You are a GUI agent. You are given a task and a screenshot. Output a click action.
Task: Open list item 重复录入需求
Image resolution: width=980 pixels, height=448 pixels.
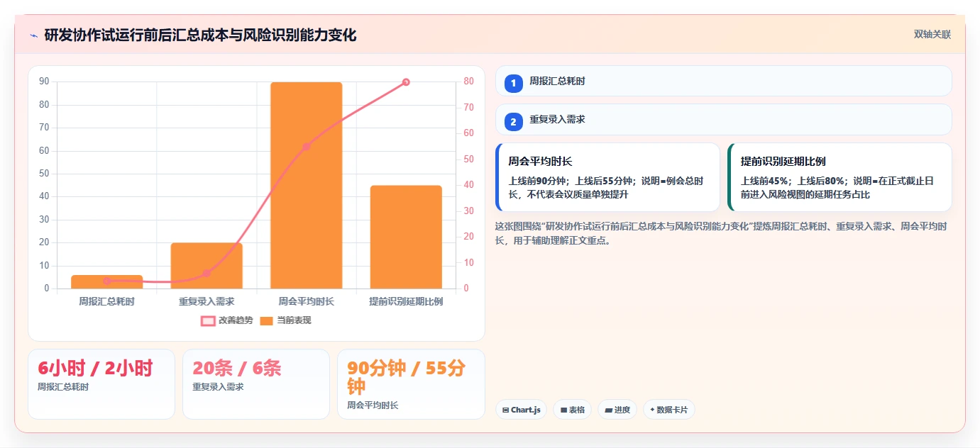pyautogui.click(x=723, y=119)
